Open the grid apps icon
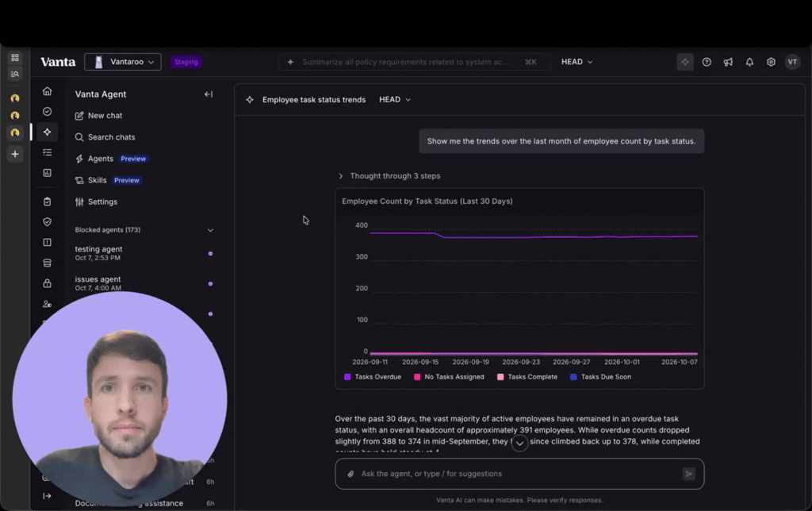812x511 pixels. tap(15, 57)
